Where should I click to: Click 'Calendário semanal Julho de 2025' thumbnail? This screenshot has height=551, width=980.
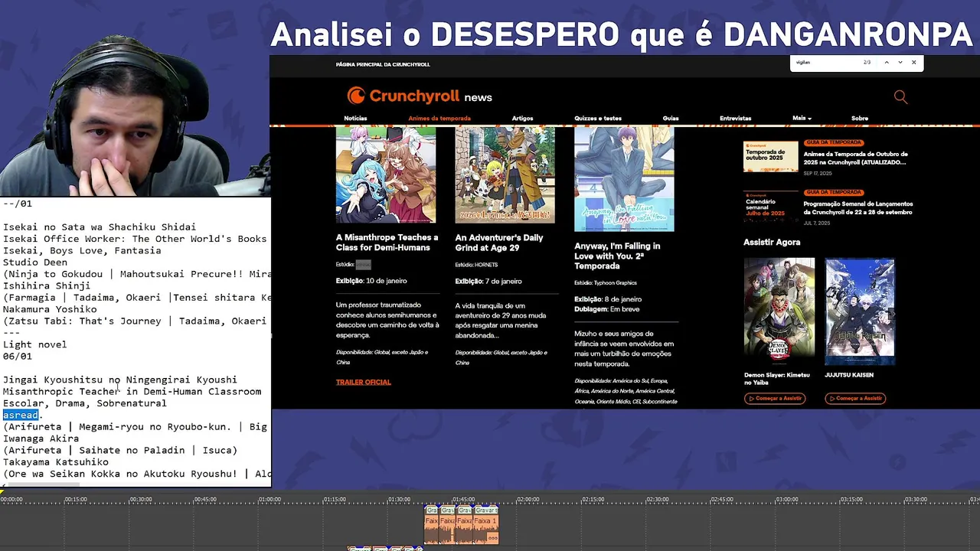point(771,207)
